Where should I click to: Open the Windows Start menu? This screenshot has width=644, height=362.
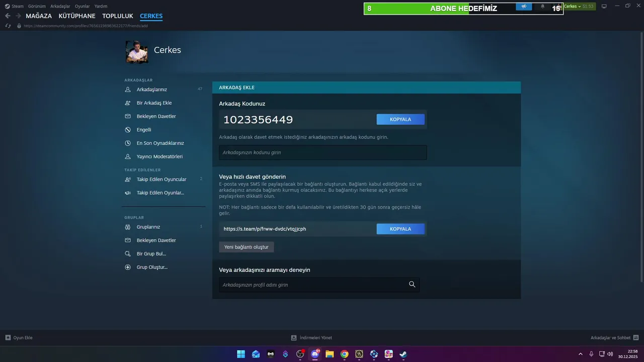tap(241, 354)
